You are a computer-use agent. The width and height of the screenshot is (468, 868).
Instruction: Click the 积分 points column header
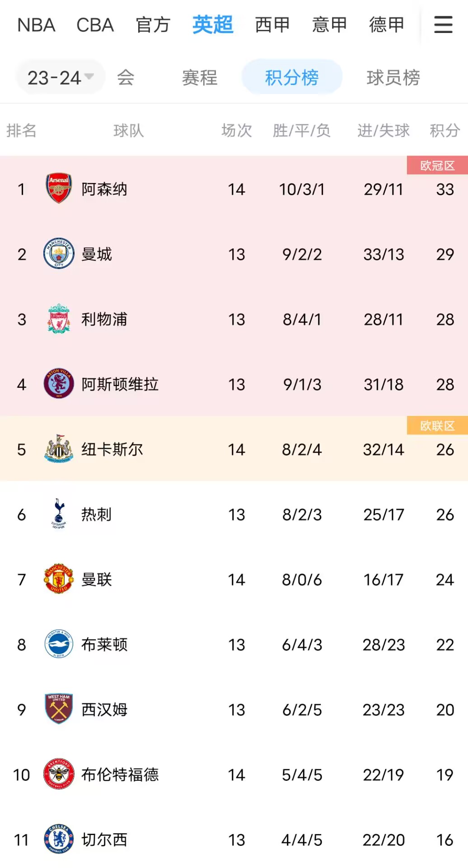click(x=445, y=131)
